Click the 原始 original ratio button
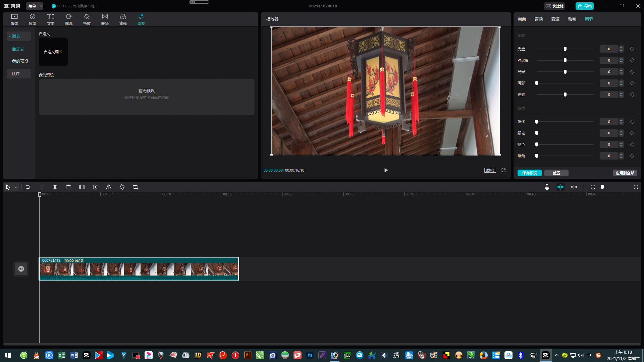 pyautogui.click(x=490, y=170)
